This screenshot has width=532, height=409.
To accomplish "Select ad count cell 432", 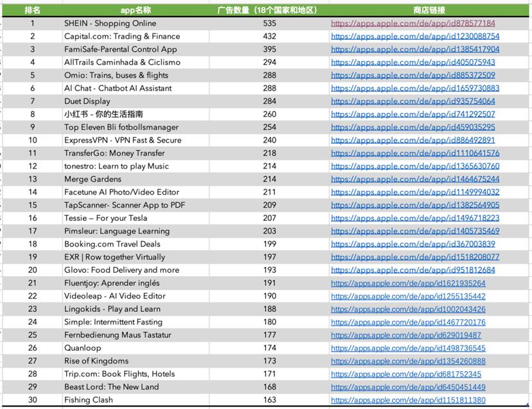I will pyautogui.click(x=269, y=37).
